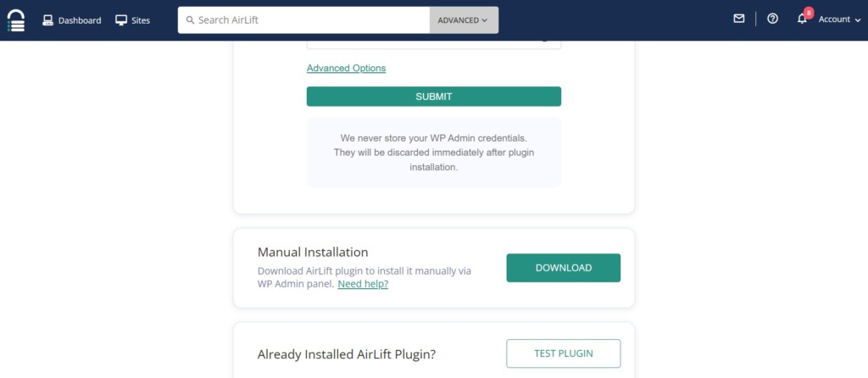The height and width of the screenshot is (378, 868).
Task: Click the SUBMIT button
Action: coord(434,97)
